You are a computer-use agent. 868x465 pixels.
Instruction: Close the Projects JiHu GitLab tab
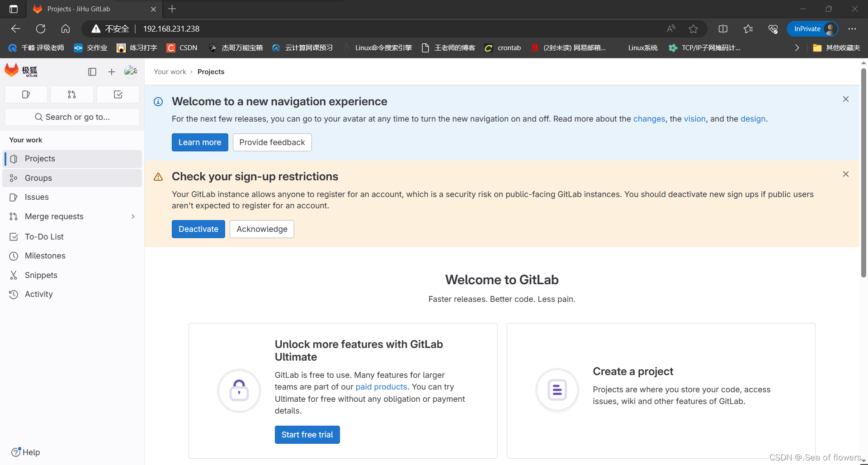pyautogui.click(x=153, y=9)
